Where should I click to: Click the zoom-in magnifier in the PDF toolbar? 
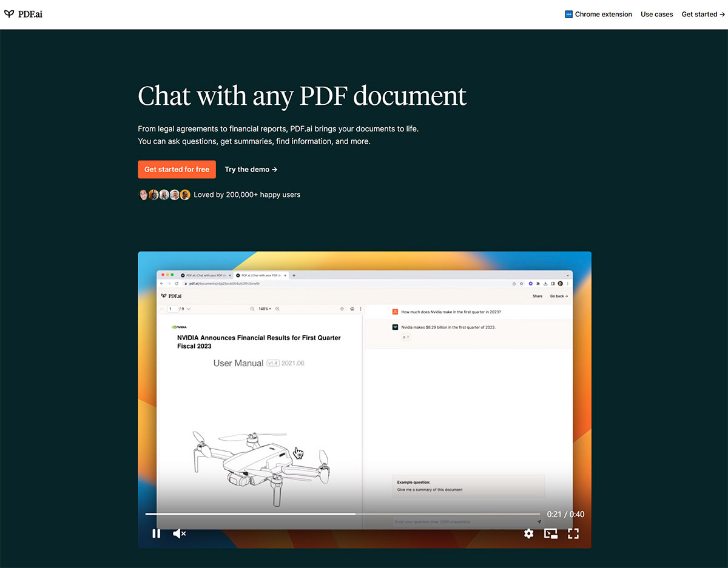point(277,309)
